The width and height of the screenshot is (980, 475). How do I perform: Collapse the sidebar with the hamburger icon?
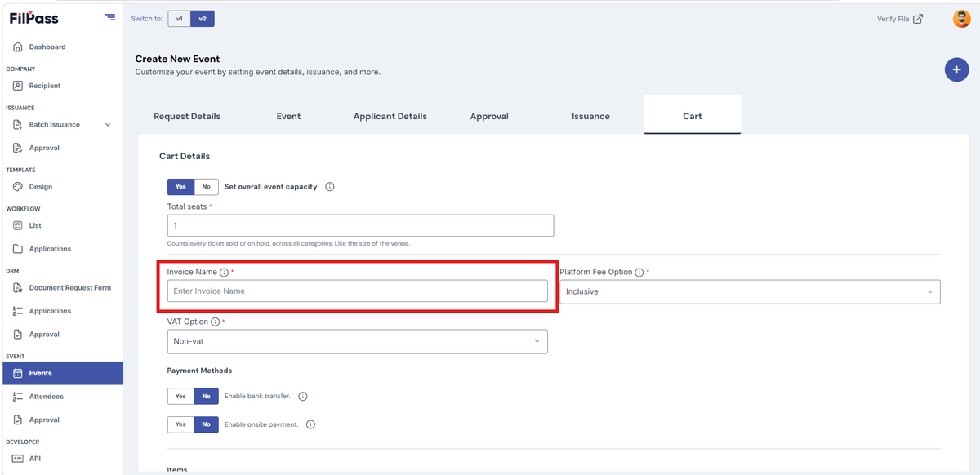click(x=110, y=17)
